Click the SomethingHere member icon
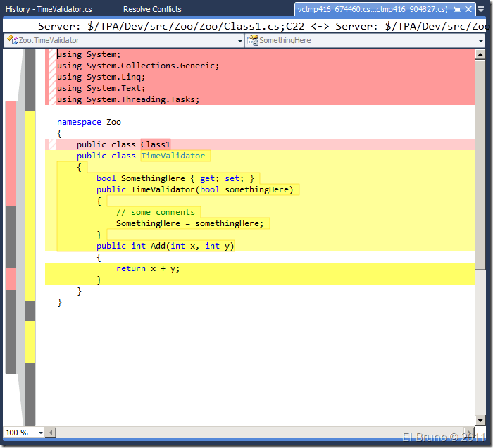Viewport: 493px width, 448px height. coord(252,41)
